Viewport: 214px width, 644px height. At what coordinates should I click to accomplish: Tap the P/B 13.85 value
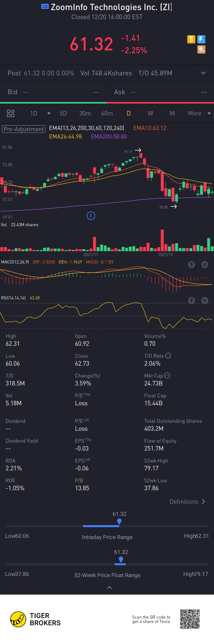[82, 488]
